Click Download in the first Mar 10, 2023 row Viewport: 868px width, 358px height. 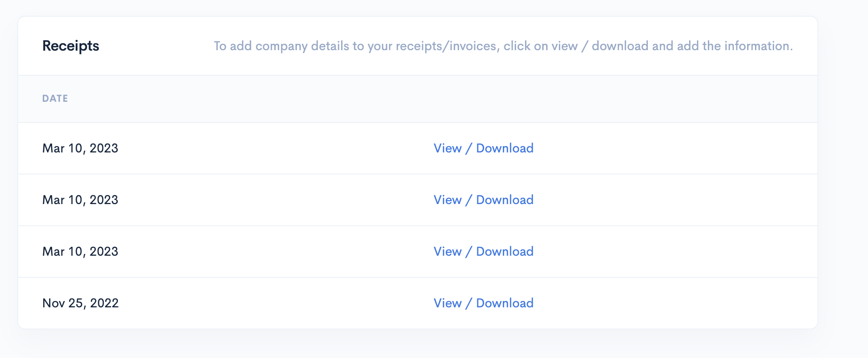coord(505,148)
